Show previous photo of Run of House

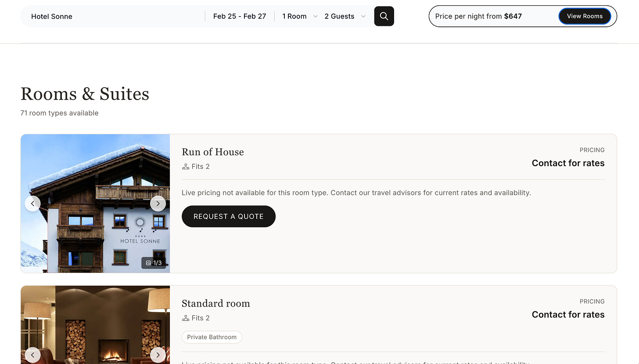32,203
